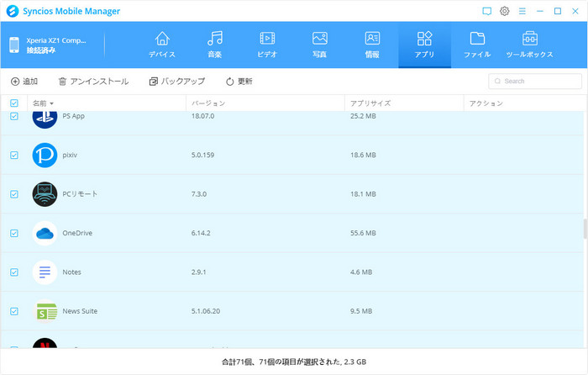This screenshot has width=588, height=375.
Task: Toggle the select-all checkbox in header
Action: click(14, 103)
